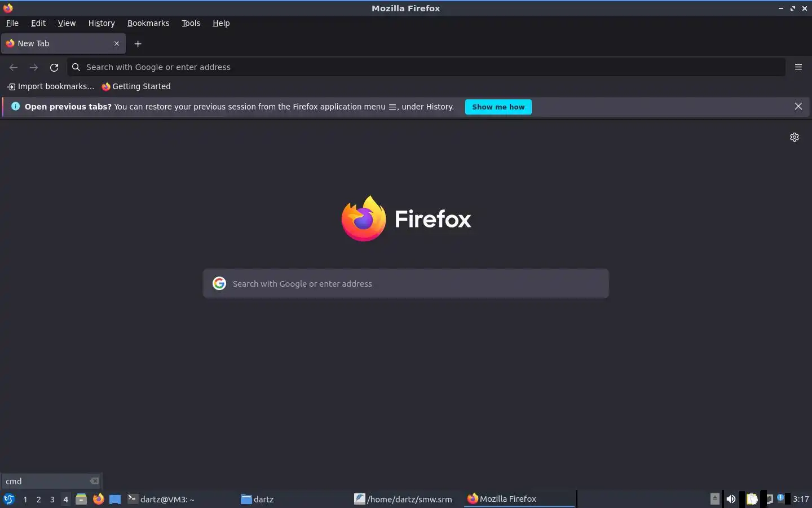Image resolution: width=812 pixels, height=508 pixels.
Task: Close the New Tab tab
Action: point(117,43)
